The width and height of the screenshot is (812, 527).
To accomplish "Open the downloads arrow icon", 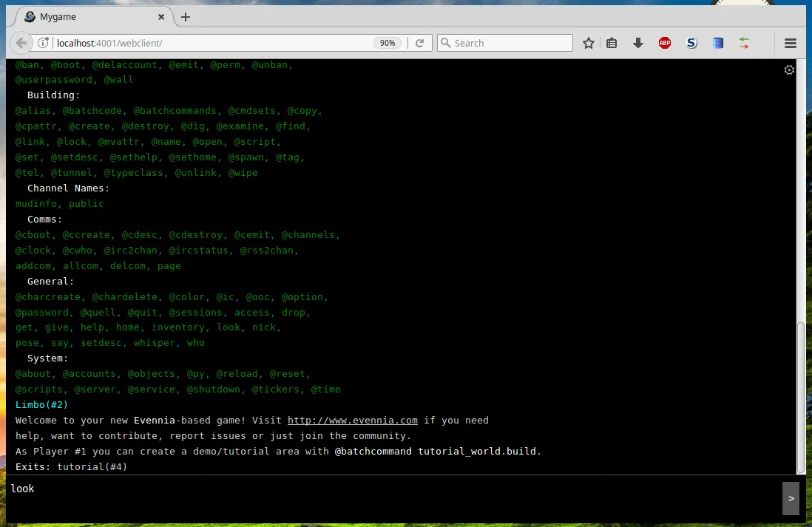I will tap(638, 43).
